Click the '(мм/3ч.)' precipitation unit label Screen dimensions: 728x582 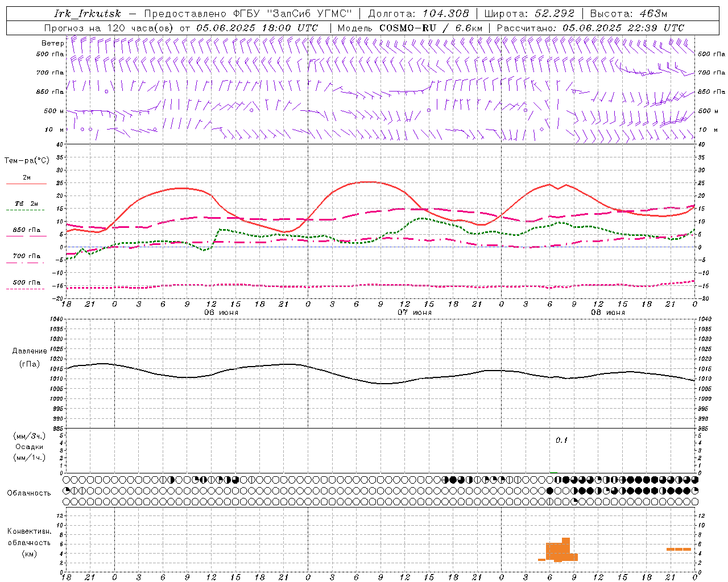tap(30, 436)
